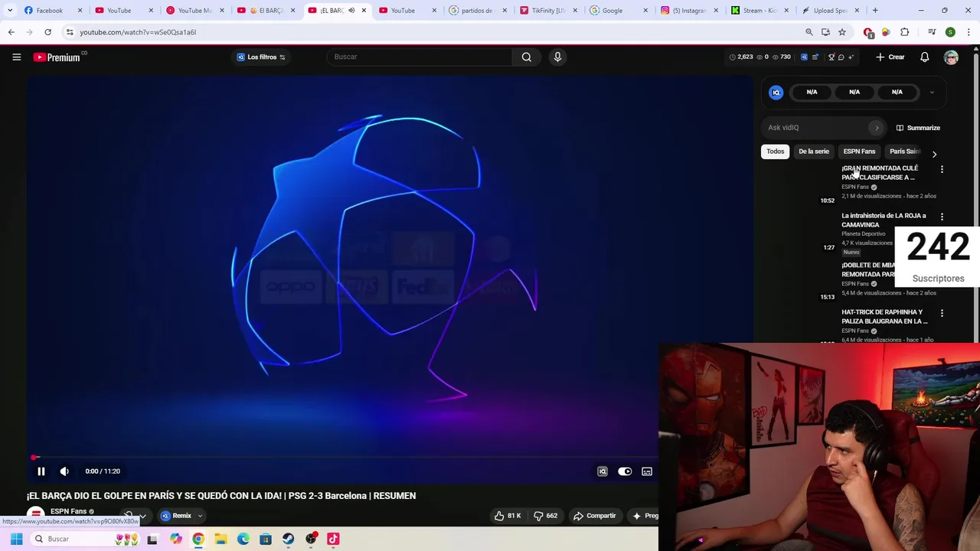The width and height of the screenshot is (980, 551).
Task: Open File Explorer from the taskbar
Action: (x=220, y=539)
